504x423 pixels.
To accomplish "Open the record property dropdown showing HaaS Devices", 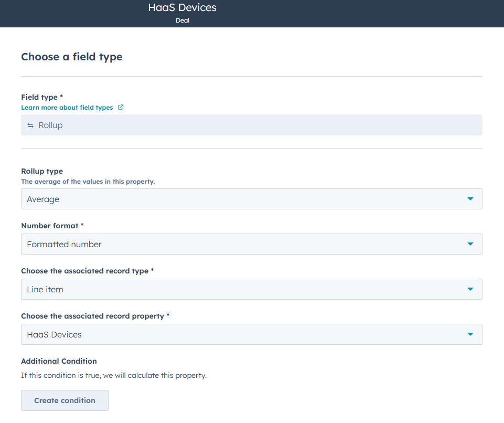I will pyautogui.click(x=252, y=334).
